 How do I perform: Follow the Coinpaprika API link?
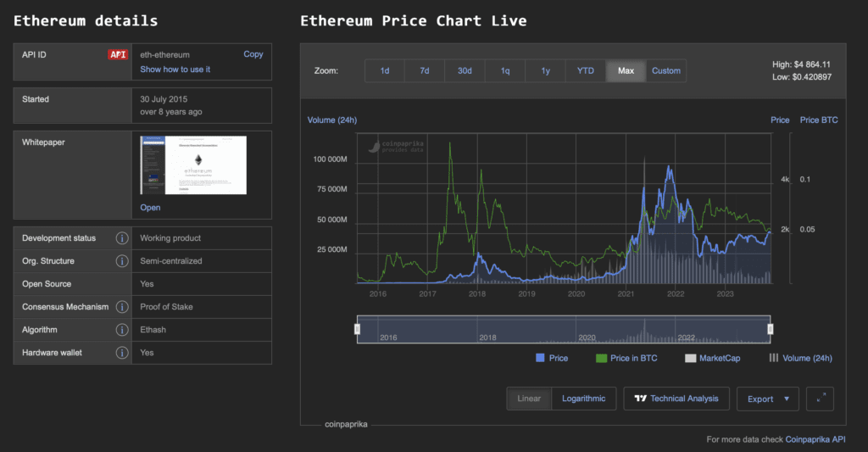815,439
